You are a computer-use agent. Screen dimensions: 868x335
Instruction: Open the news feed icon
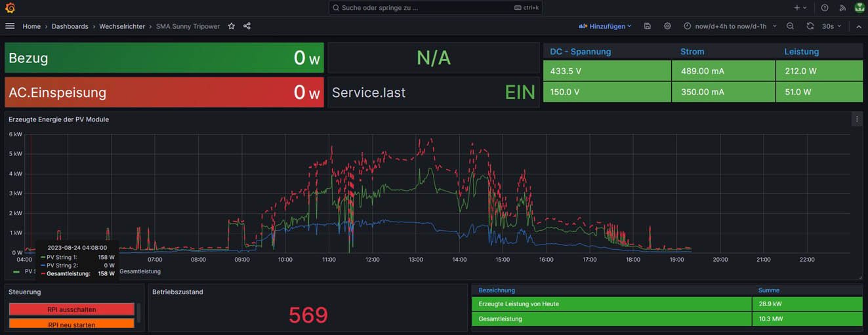click(x=842, y=8)
